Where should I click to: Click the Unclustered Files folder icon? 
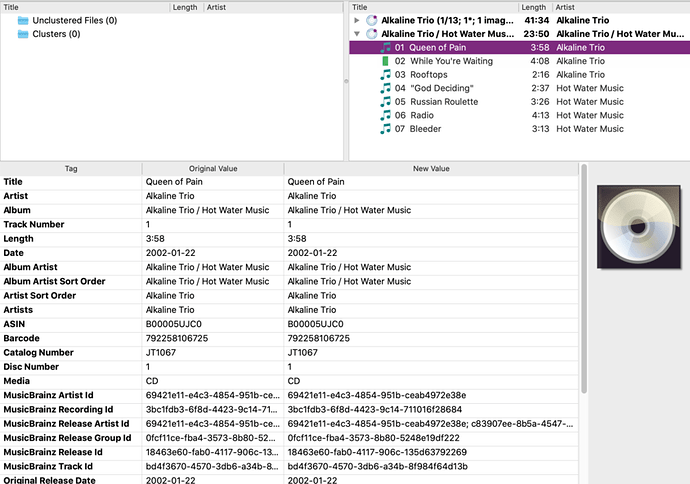pyautogui.click(x=23, y=20)
